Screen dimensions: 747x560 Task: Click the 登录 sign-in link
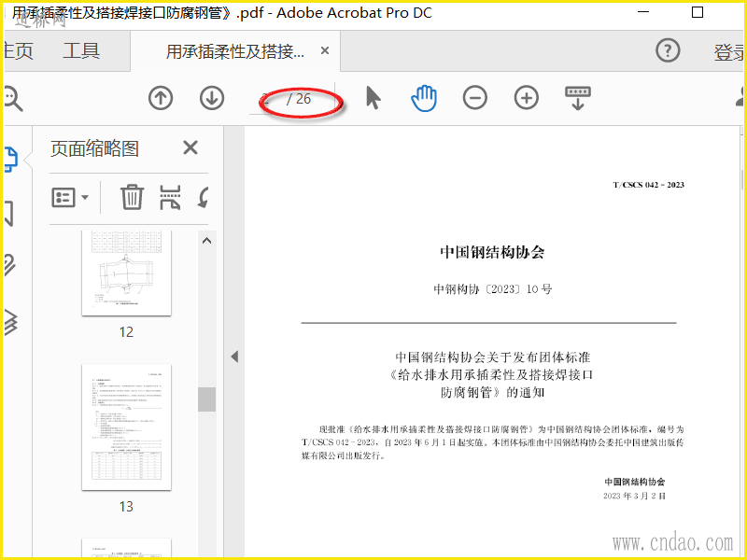click(729, 52)
